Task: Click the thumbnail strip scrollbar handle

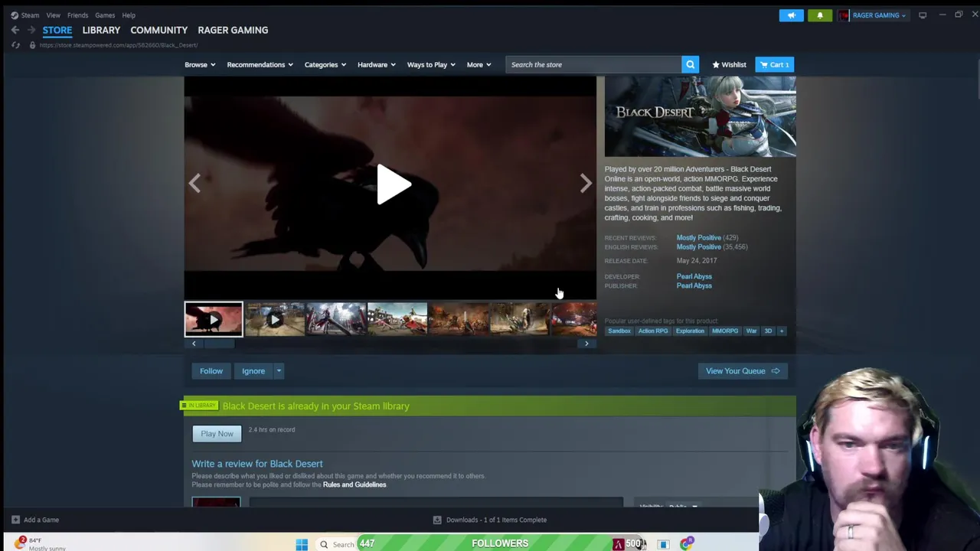Action: [218, 344]
